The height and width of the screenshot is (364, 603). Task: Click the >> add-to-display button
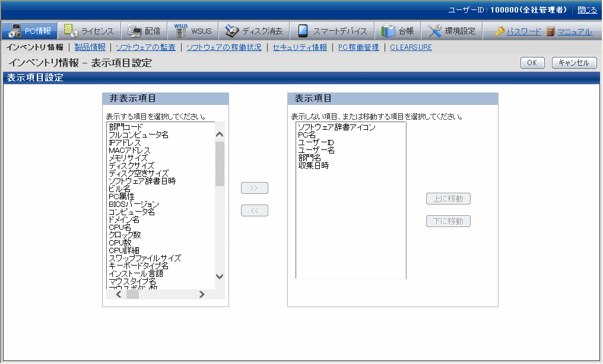(254, 188)
